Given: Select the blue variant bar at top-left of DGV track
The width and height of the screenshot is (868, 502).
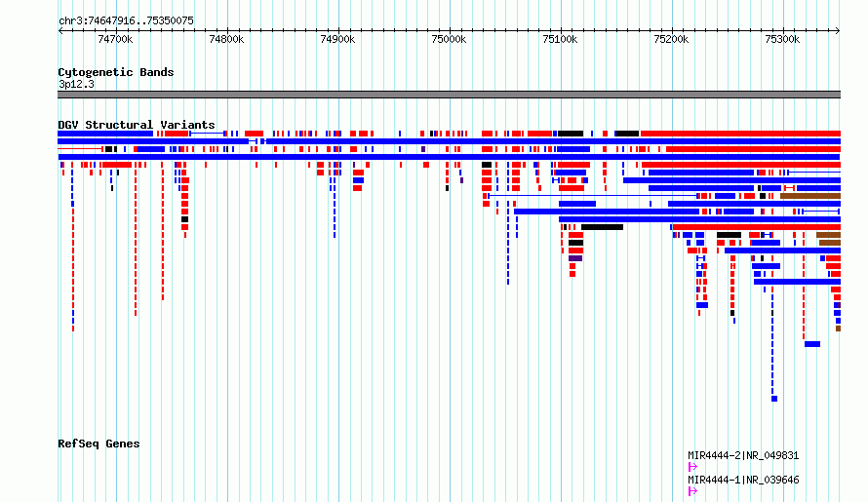Looking at the screenshot, I should 105,134.
